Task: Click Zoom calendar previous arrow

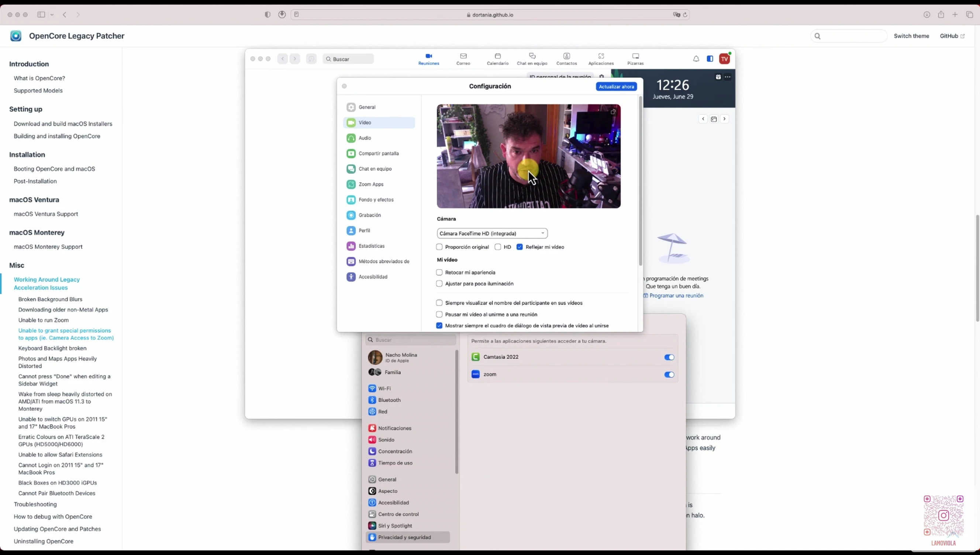Action: coord(703,119)
